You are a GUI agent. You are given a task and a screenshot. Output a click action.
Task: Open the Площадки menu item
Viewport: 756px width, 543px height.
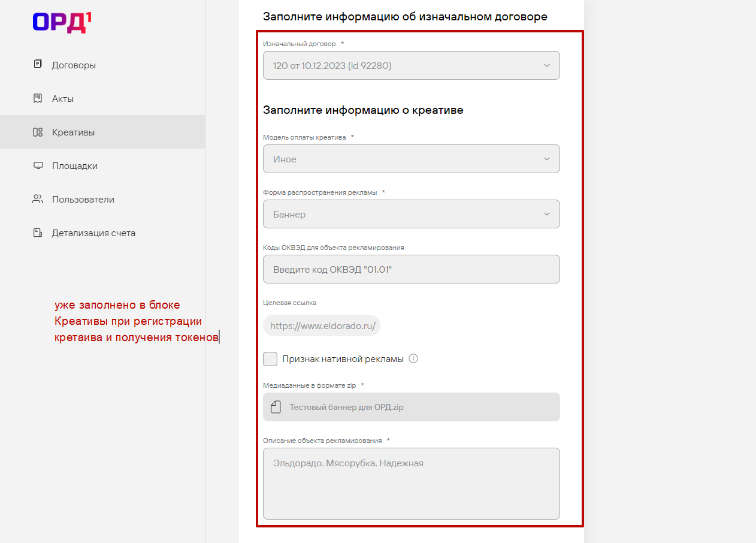point(74,166)
